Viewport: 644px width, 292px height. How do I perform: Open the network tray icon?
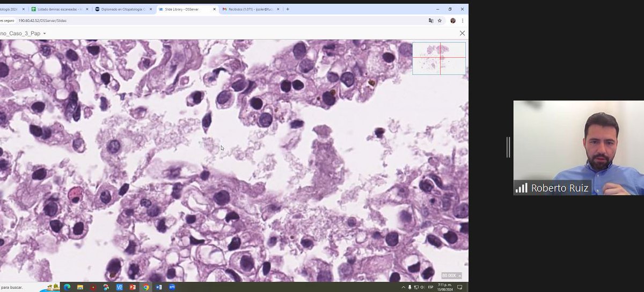click(416, 287)
